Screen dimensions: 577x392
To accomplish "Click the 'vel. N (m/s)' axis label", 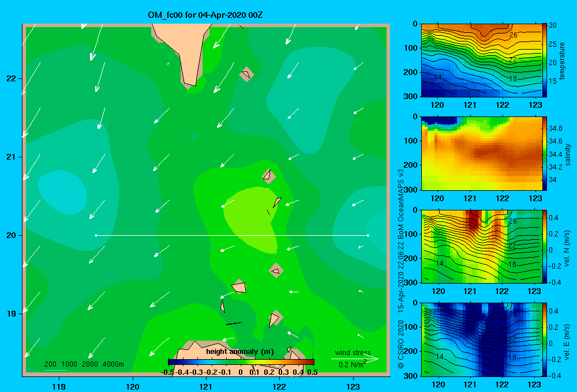I will click(567, 248).
